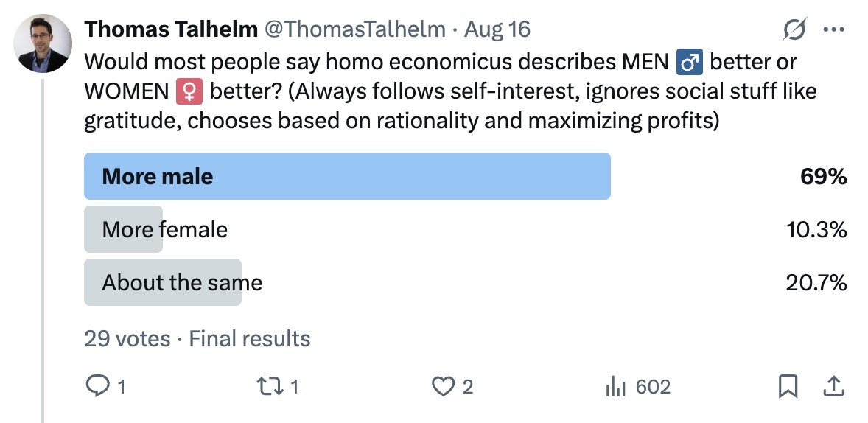868x423 pixels.
Task: Click the @ThomasTalhelm handle
Action: click(354, 29)
